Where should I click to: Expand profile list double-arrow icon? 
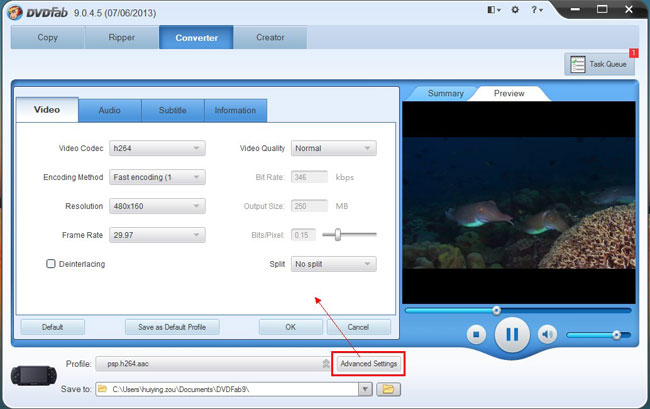point(326,363)
